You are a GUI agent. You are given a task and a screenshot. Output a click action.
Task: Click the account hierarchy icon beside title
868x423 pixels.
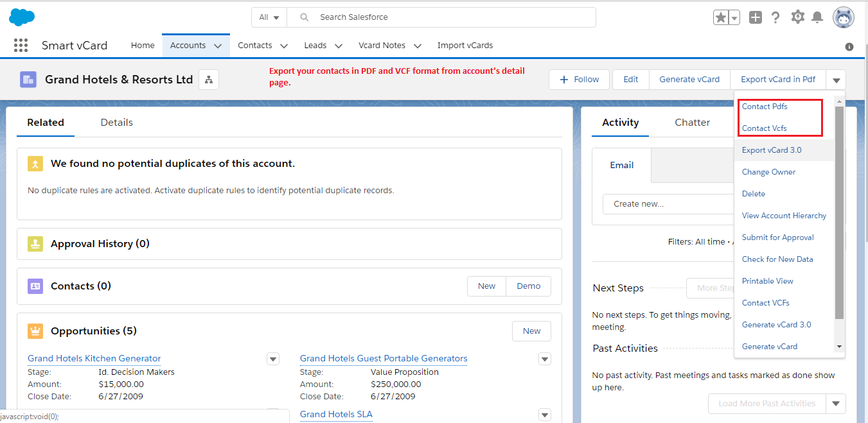(x=209, y=80)
